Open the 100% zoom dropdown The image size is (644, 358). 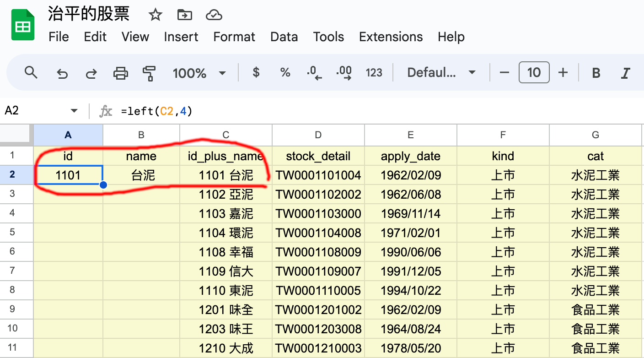click(x=199, y=73)
